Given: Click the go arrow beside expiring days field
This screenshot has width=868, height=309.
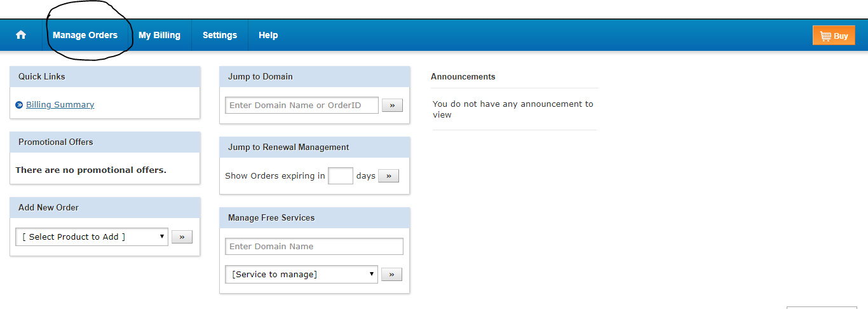Looking at the screenshot, I should point(388,175).
